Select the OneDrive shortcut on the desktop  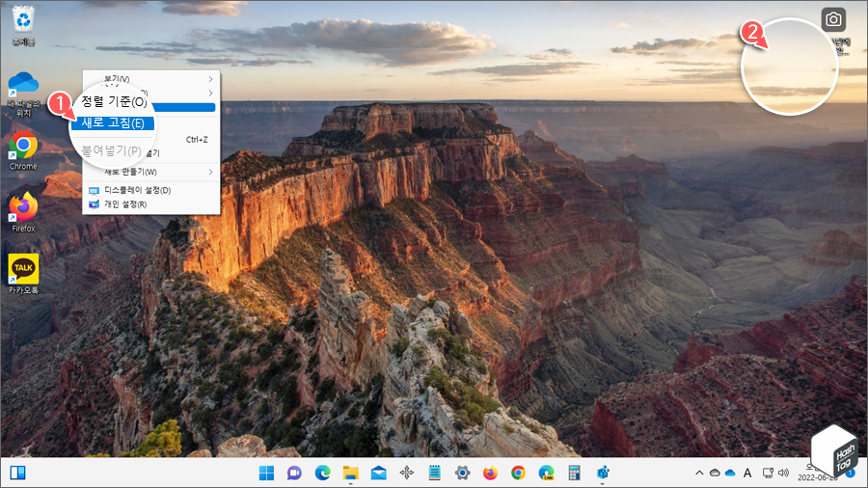pyautogui.click(x=23, y=95)
